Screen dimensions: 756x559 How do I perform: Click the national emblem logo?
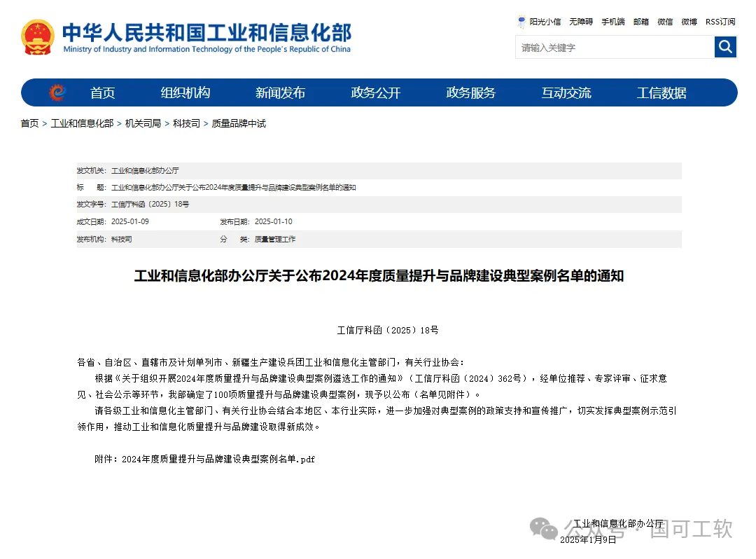click(x=38, y=37)
